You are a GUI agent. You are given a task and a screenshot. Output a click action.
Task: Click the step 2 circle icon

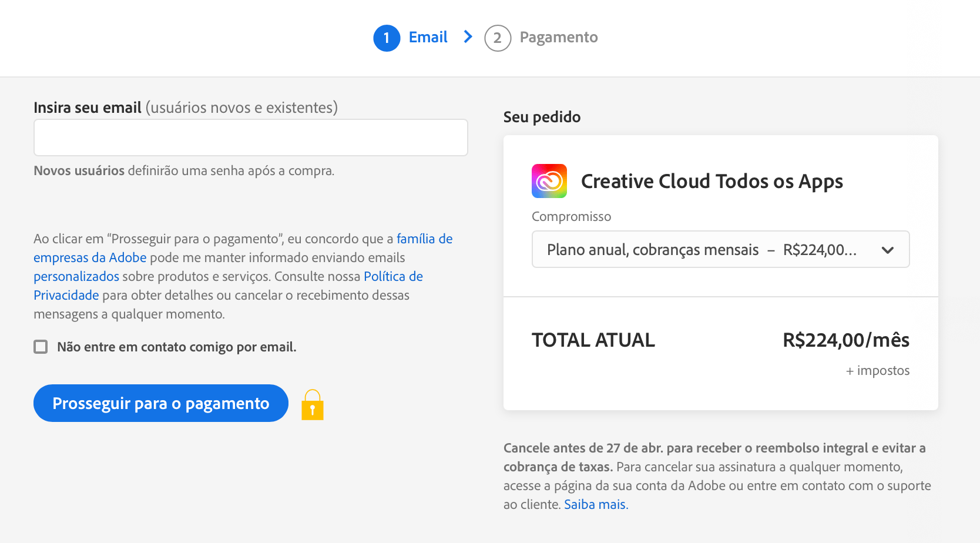pos(497,38)
